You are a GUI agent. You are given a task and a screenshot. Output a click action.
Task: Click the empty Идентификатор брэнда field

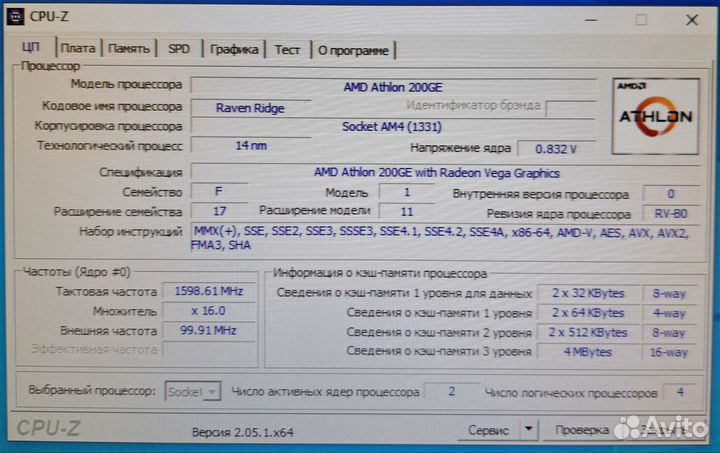coord(571,108)
